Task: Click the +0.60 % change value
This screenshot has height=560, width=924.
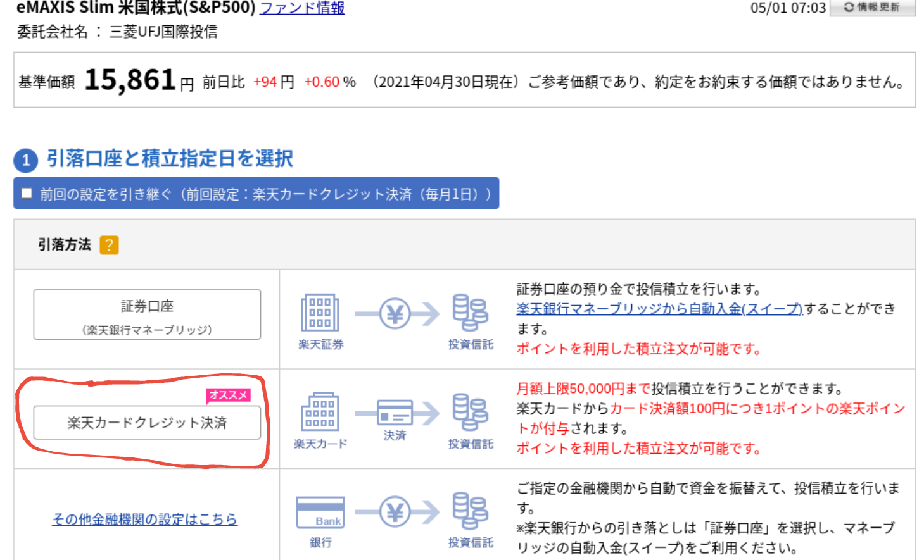Action: tap(330, 82)
